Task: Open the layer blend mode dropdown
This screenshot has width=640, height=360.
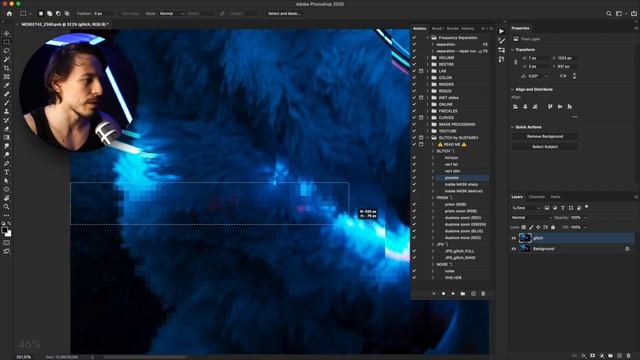Action: 531,218
